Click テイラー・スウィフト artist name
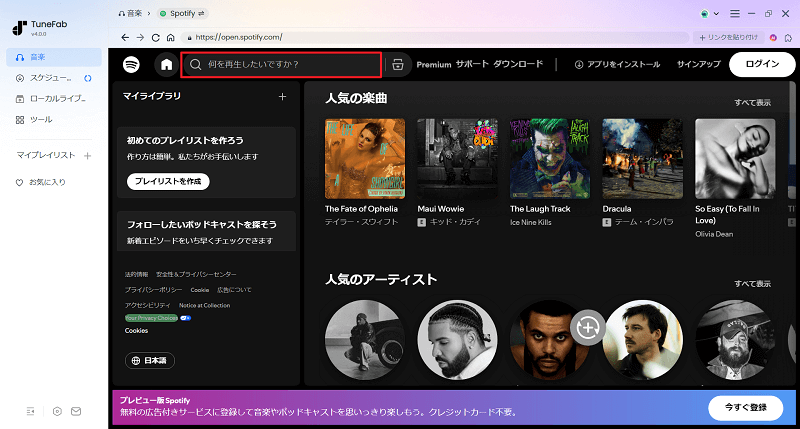Viewport: 800px width, 429px height. (x=361, y=222)
